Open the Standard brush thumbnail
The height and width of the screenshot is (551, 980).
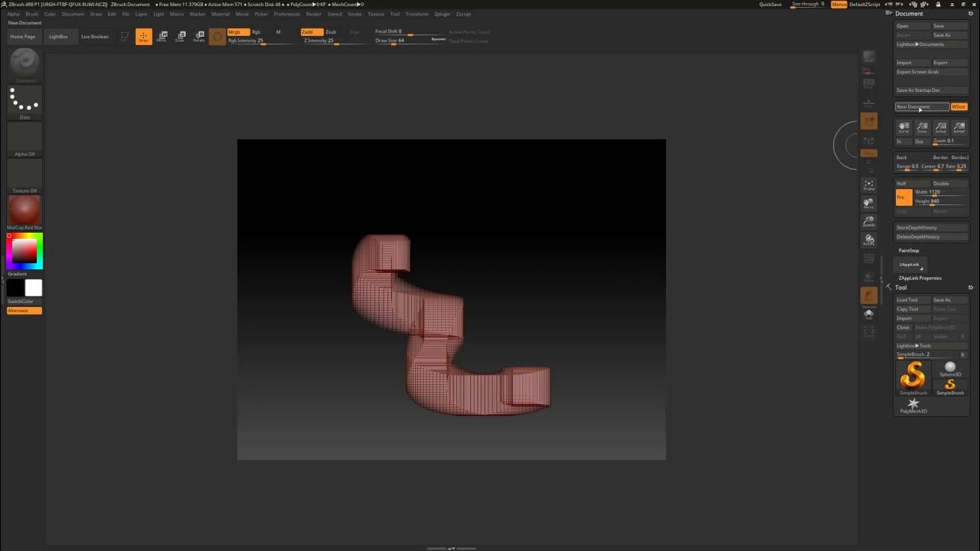coord(24,65)
